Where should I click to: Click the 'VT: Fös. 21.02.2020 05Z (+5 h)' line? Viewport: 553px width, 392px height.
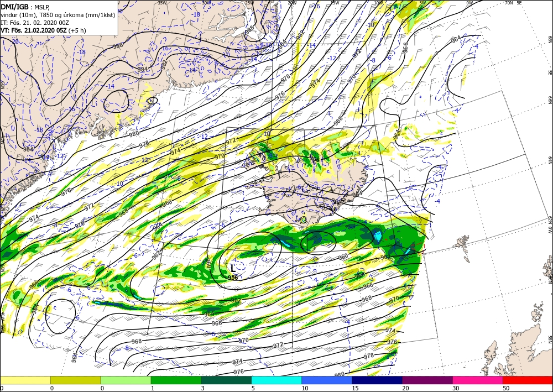tap(43, 30)
